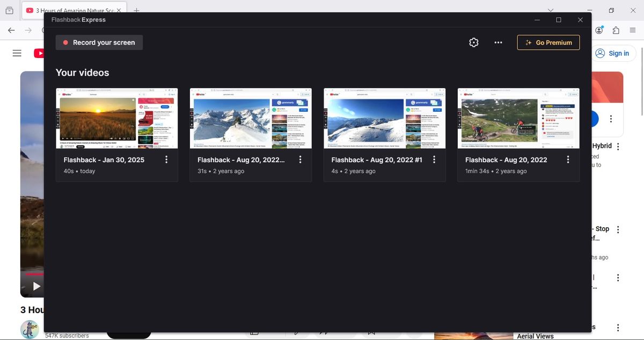The image size is (644, 340).
Task: Sign in to YouTube
Action: pos(613,53)
